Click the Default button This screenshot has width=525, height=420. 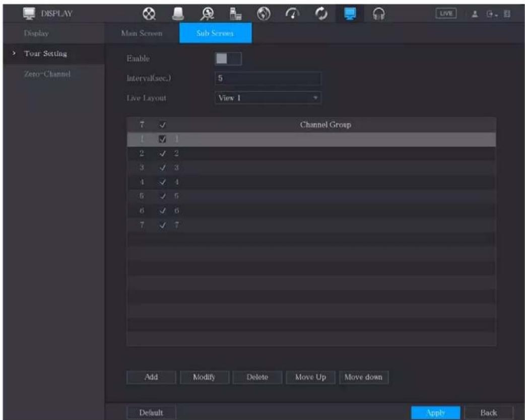point(151,412)
